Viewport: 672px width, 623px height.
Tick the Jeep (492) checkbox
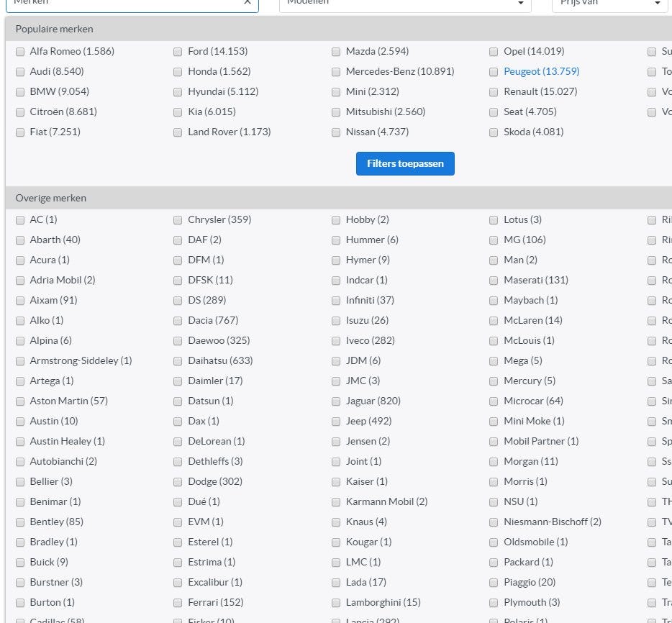click(x=336, y=422)
